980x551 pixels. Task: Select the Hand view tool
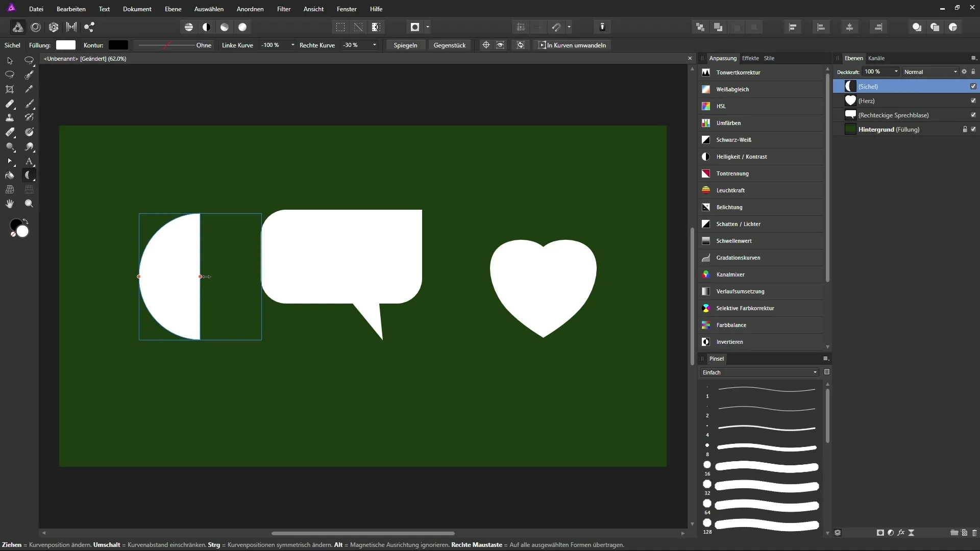click(10, 204)
